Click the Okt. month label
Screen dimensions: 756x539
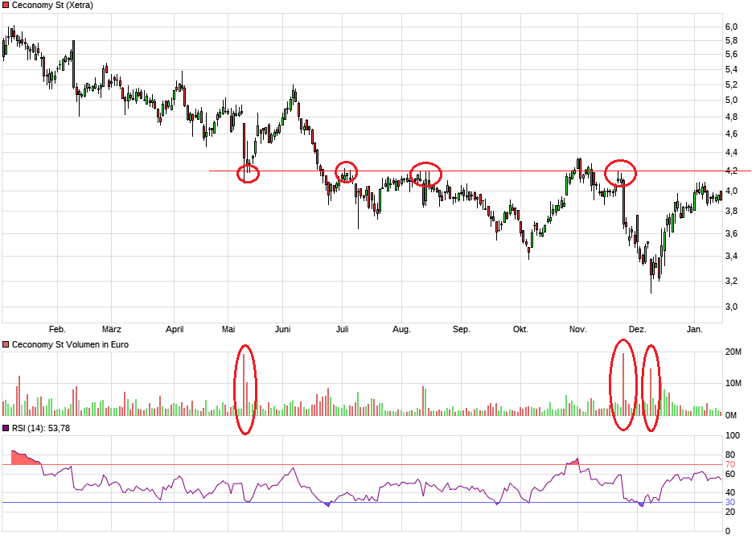(x=520, y=329)
